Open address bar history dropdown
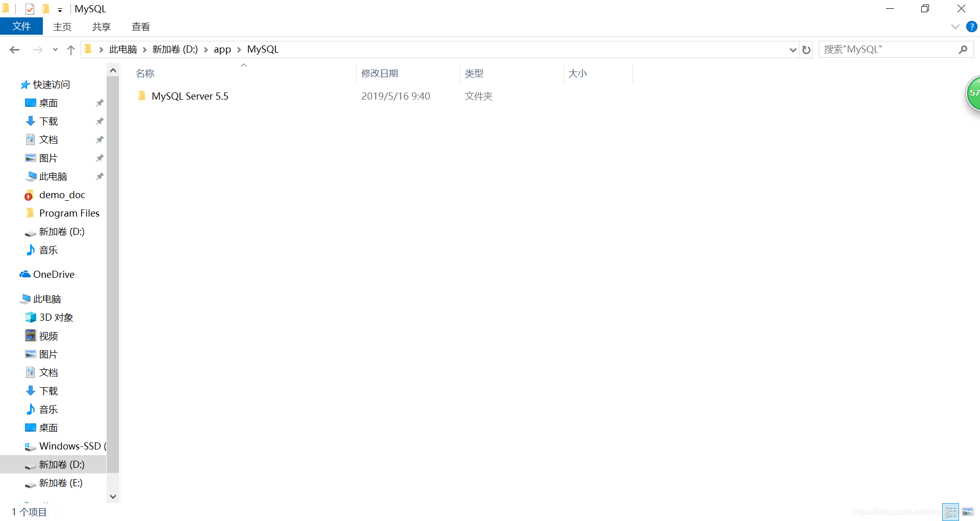Screen dimensions: 980x521 pyautogui.click(x=793, y=50)
